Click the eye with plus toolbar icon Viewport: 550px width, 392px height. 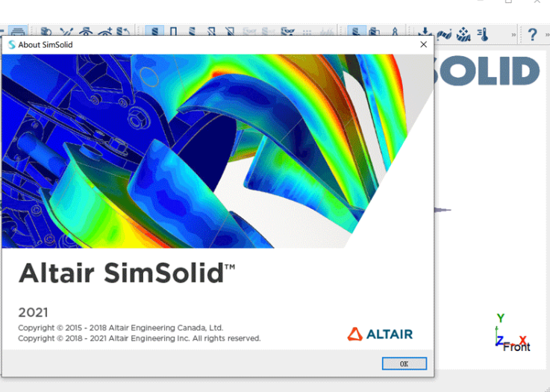104,31
